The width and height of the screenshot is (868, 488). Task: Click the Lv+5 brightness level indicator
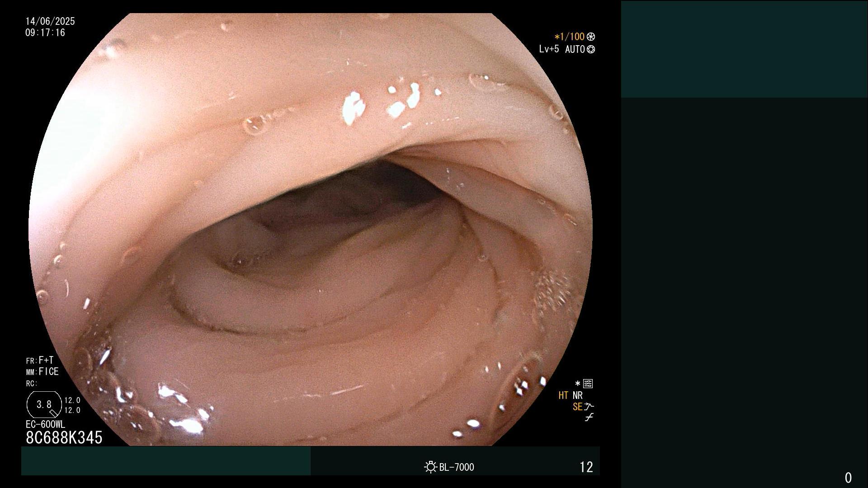click(x=549, y=49)
